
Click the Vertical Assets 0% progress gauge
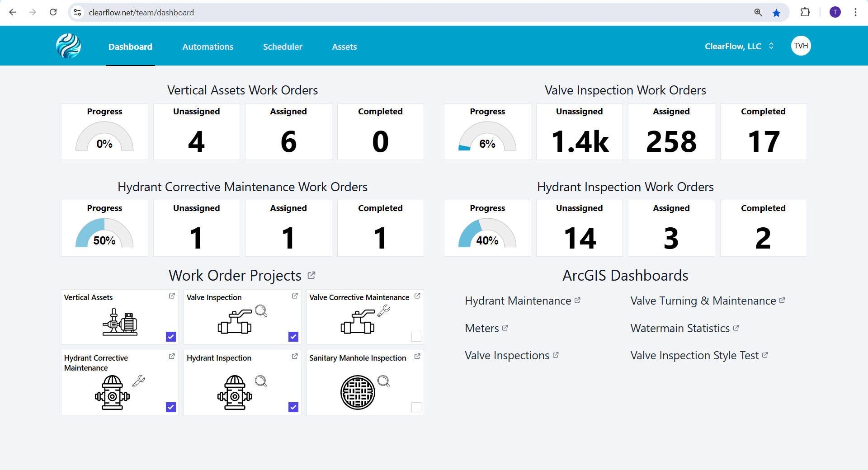[104, 136]
